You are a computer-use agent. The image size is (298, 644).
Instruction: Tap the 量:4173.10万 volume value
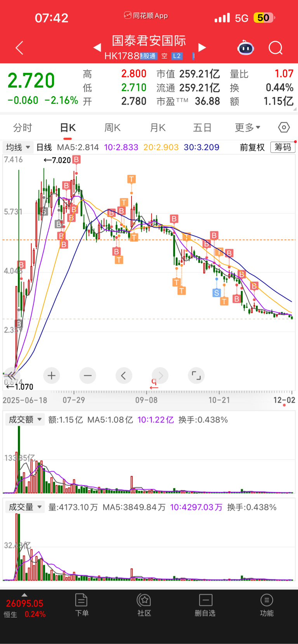pos(73,508)
